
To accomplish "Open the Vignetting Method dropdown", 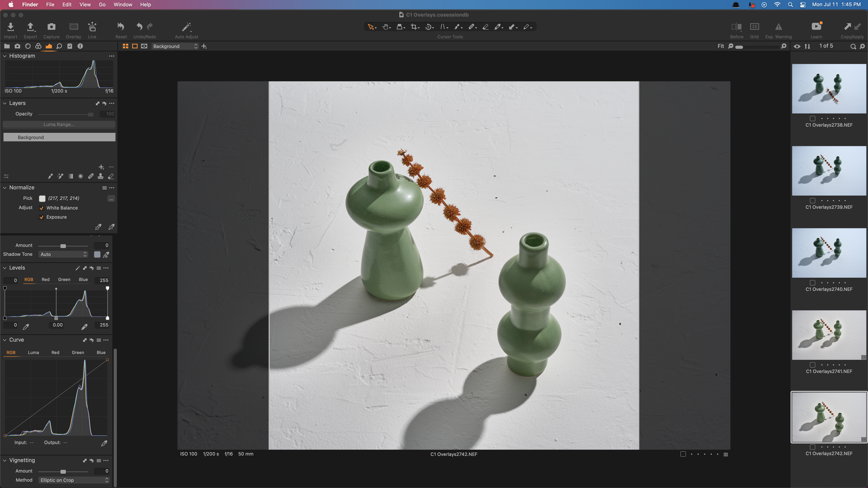I will (x=74, y=480).
